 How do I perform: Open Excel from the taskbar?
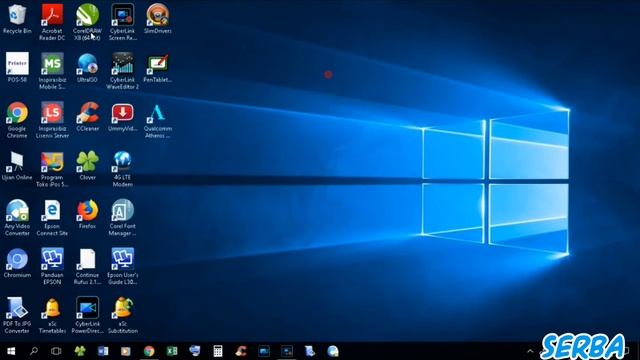[172, 351]
